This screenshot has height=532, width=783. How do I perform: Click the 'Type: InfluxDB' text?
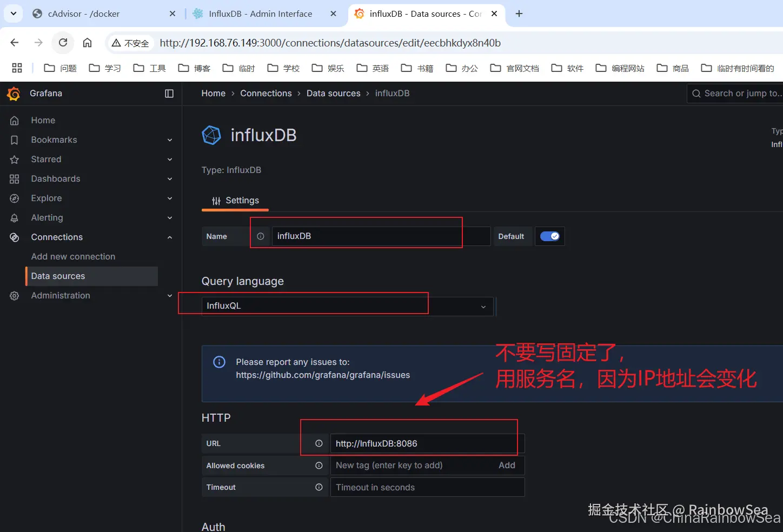(x=231, y=170)
